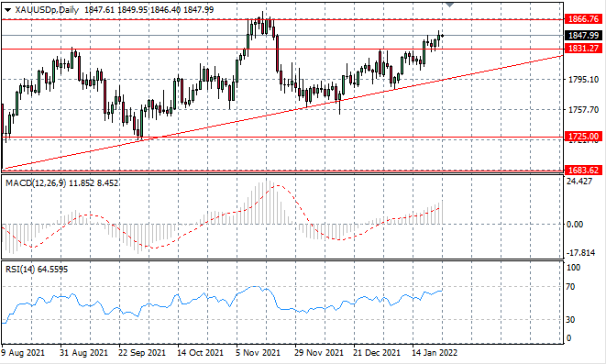Click the 1683.62 support level label

(x=584, y=170)
